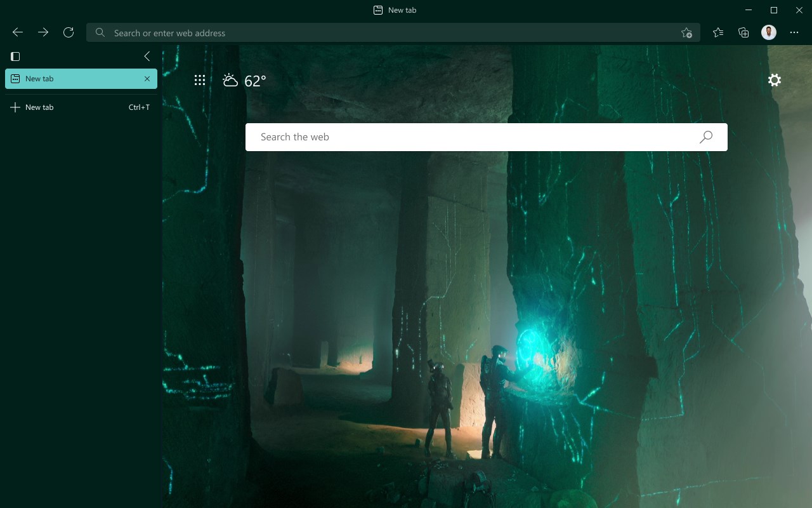Open the Favorites list
The image size is (812, 508).
click(x=718, y=32)
